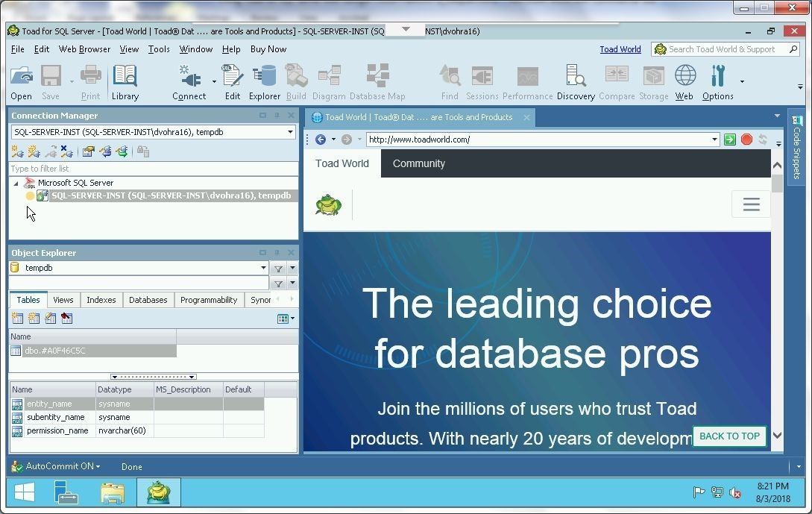Open the Web Browser menu

click(x=84, y=49)
